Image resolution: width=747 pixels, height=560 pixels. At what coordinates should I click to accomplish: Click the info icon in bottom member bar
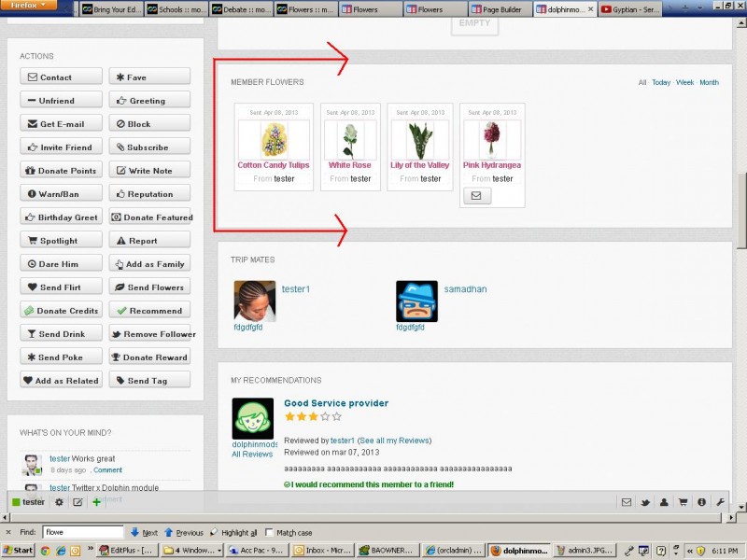pyautogui.click(x=701, y=502)
